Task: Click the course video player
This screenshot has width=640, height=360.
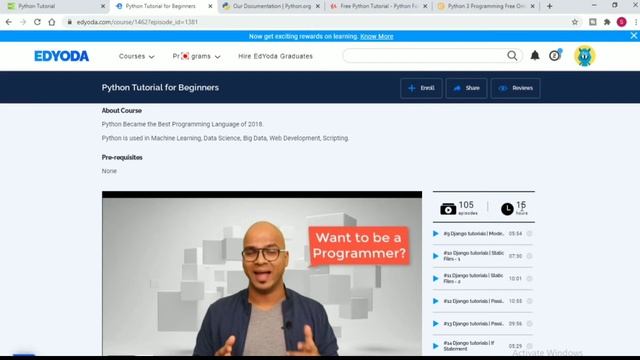Action: [x=262, y=273]
